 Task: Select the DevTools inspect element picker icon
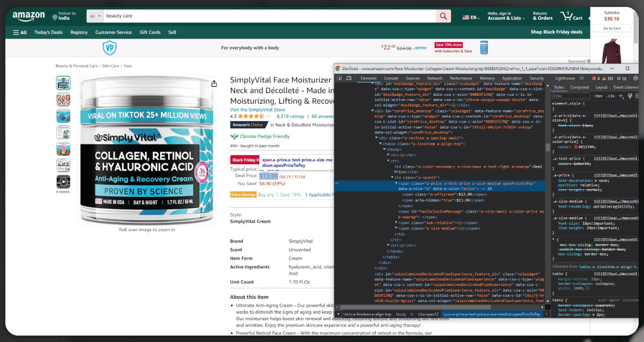click(339, 78)
